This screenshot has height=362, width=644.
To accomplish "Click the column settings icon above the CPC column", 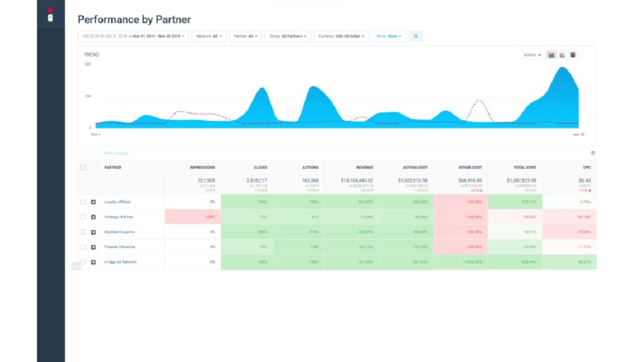I will 592,153.
